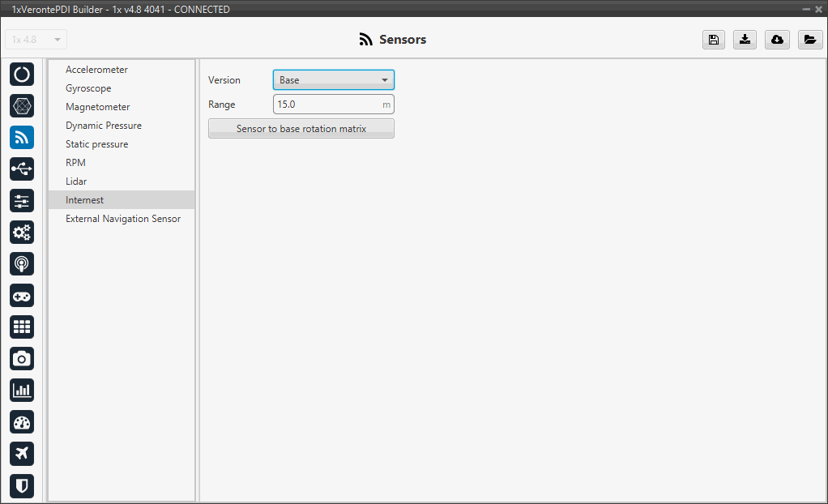This screenshot has width=828, height=504.
Task: Expand the Version dropdown set to Base
Action: tap(333, 80)
